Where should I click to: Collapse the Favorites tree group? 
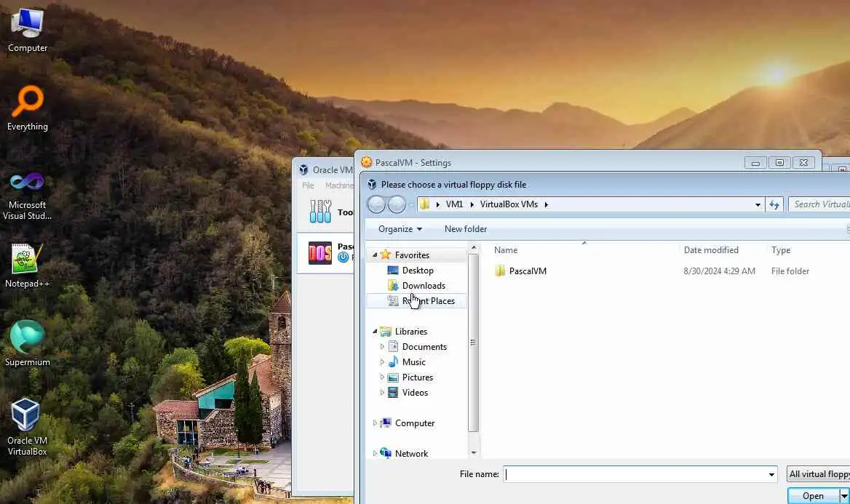375,255
